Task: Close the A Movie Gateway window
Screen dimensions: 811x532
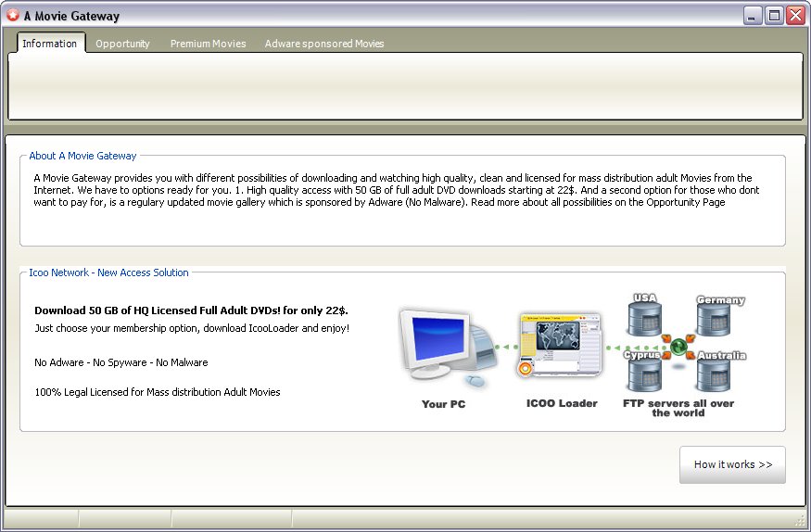Action: pos(795,16)
